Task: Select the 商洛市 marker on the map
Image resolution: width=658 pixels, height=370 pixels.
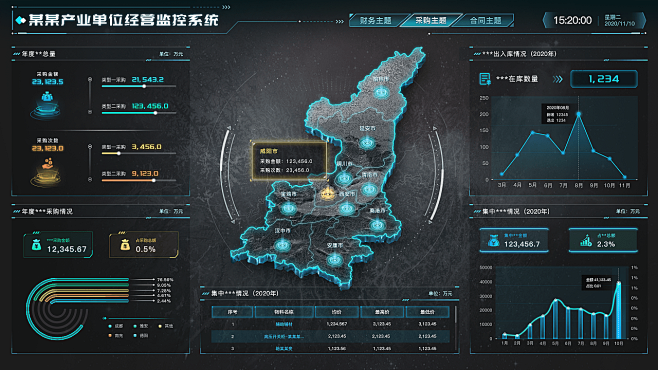Action: coord(377,225)
